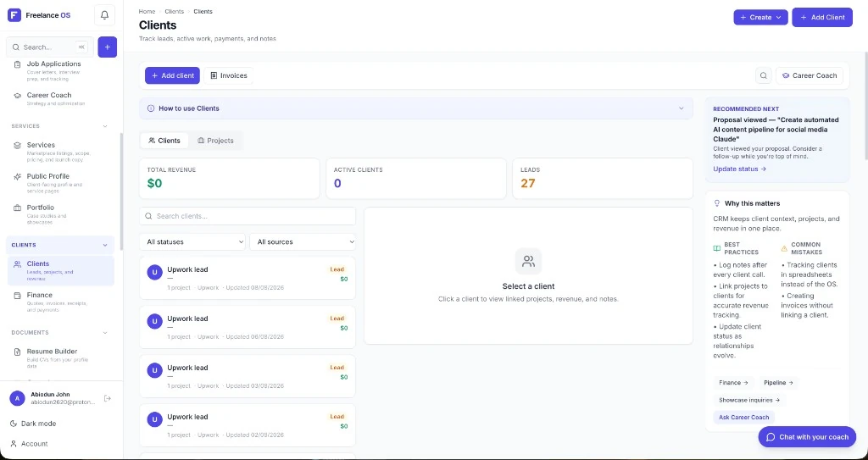Open Career Coach from the toolbar
The image size is (868, 460).
[x=810, y=75]
